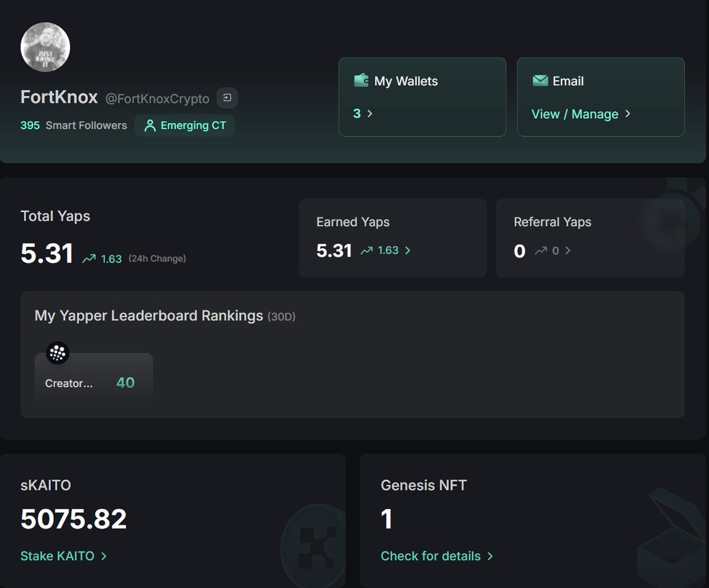
Task: Expand Referral Yaps details chevron
Action: 568,251
